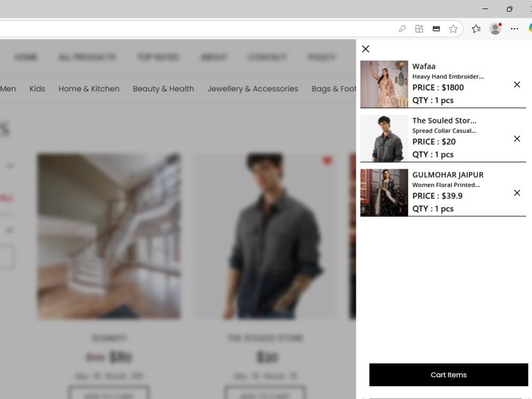Restore down the browser window

509,9
